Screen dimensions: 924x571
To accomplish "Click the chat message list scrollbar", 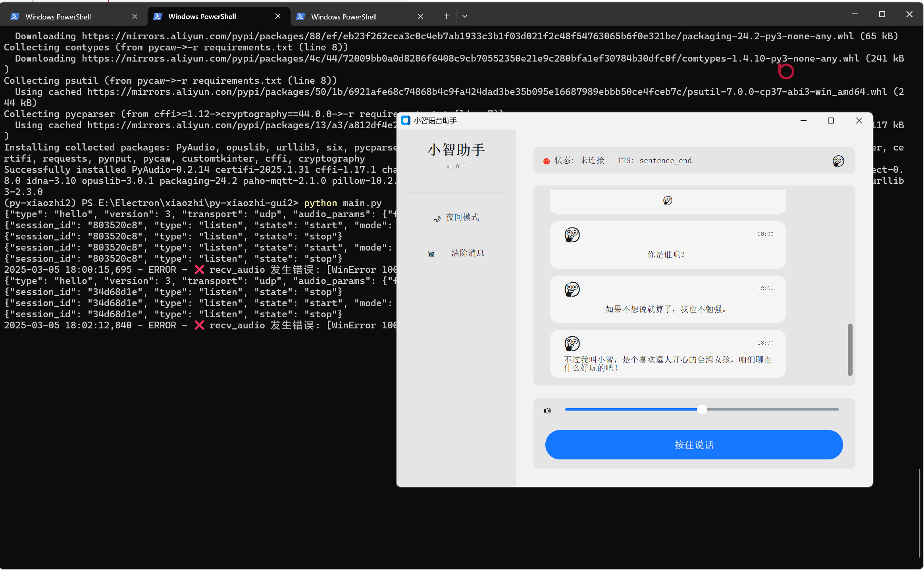I will click(x=850, y=349).
